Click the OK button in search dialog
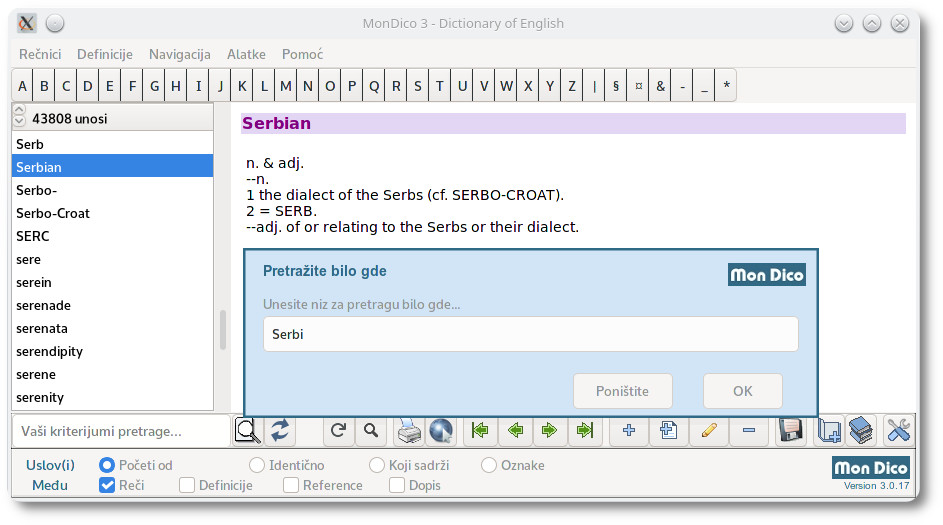 pyautogui.click(x=743, y=391)
